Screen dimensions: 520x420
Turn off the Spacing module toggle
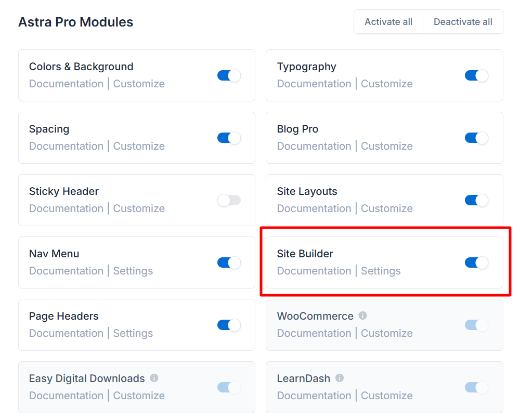pyautogui.click(x=229, y=138)
